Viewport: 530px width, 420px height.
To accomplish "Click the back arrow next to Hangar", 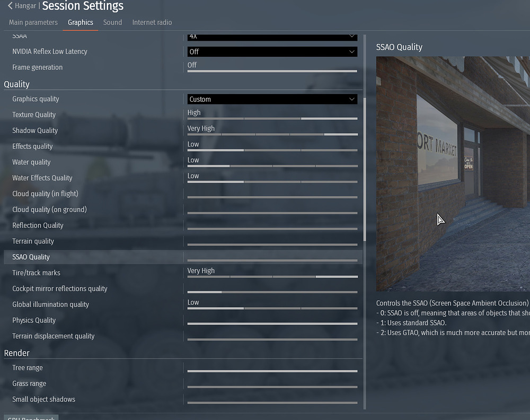I will coord(10,6).
